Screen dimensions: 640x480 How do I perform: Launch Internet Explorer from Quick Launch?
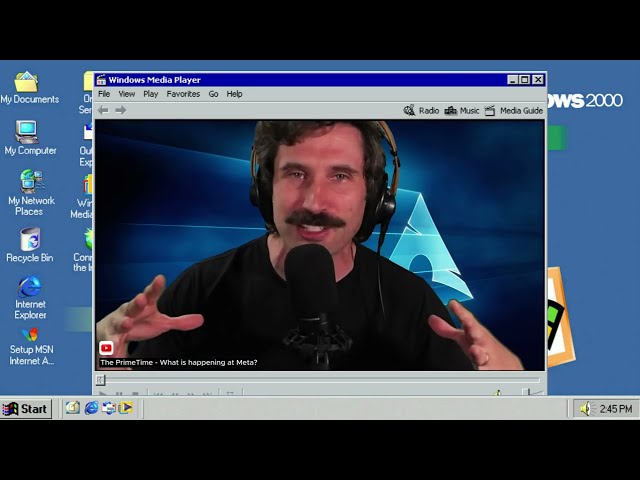coord(91,408)
